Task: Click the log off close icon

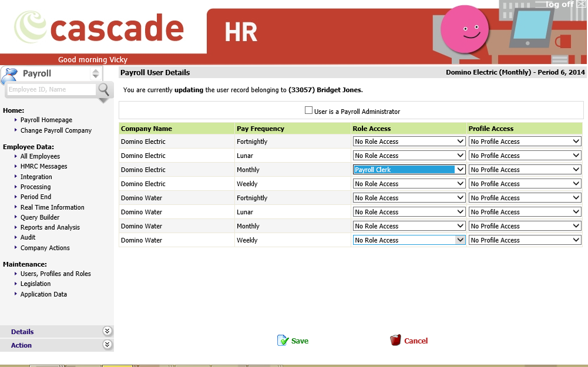Action: pyautogui.click(x=582, y=4)
